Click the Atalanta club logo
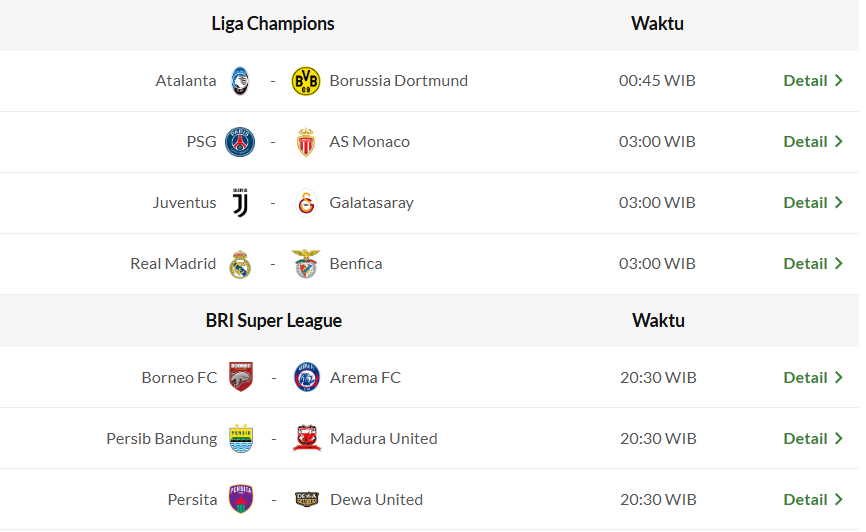 pos(240,81)
